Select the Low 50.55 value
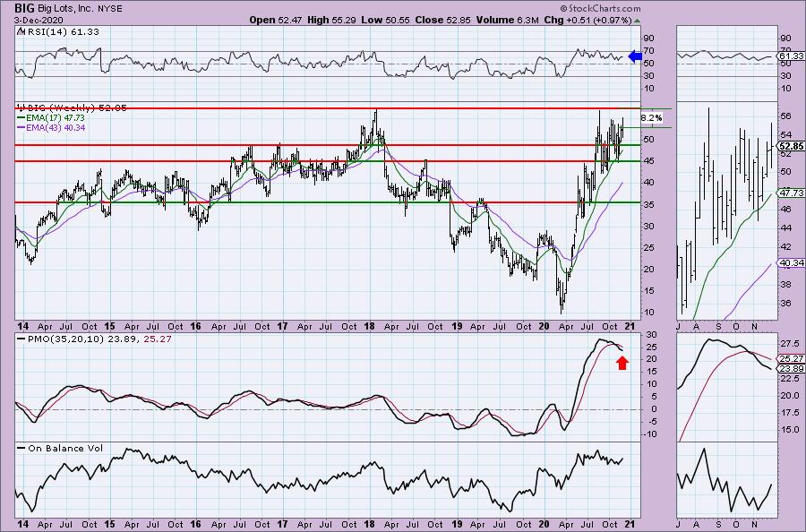806x532 pixels. click(383, 20)
